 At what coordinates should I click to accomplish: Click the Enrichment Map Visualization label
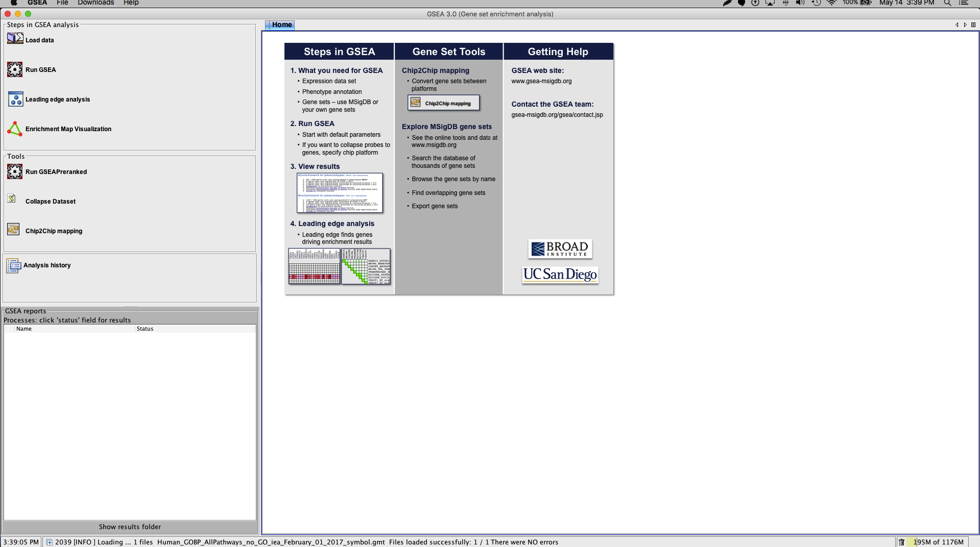tap(68, 129)
